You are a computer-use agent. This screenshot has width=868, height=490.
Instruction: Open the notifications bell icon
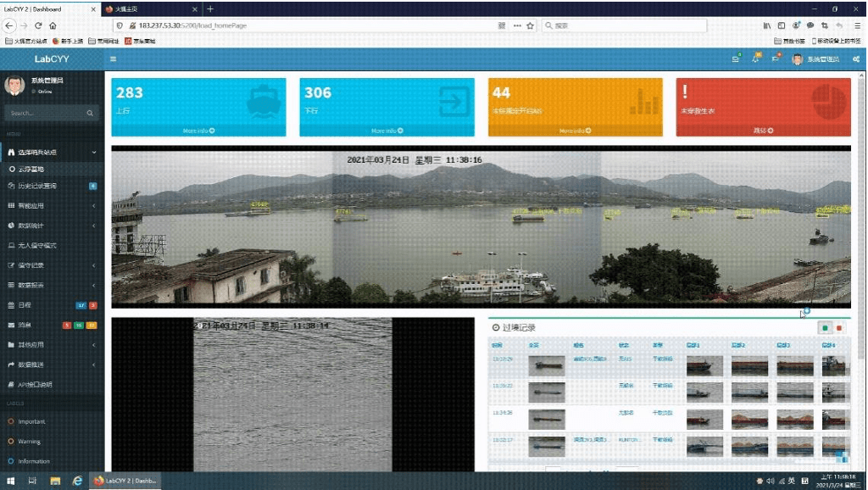[x=755, y=59]
